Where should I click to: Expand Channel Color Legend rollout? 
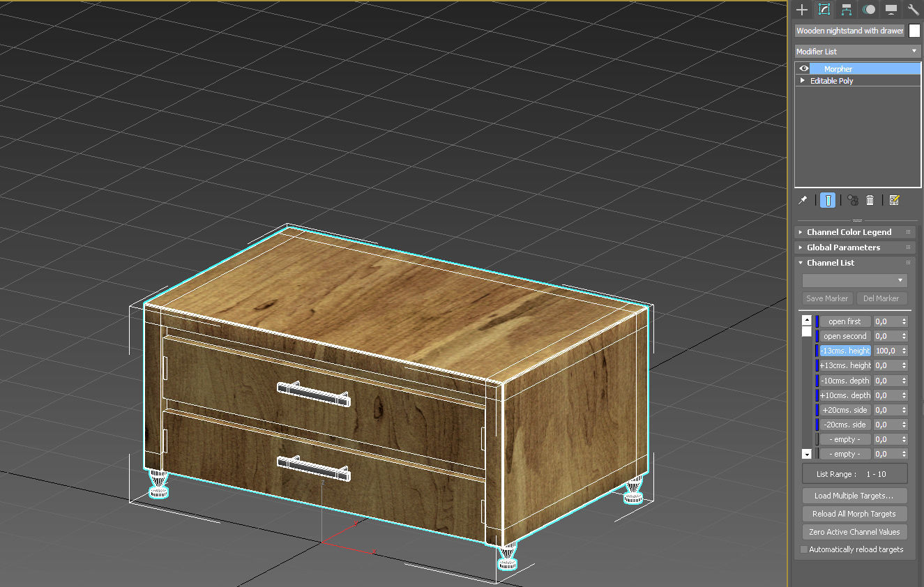coord(856,232)
